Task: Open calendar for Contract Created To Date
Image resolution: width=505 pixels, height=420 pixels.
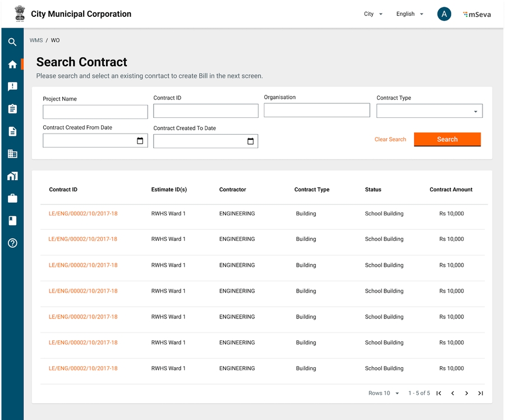Action: [x=251, y=141]
